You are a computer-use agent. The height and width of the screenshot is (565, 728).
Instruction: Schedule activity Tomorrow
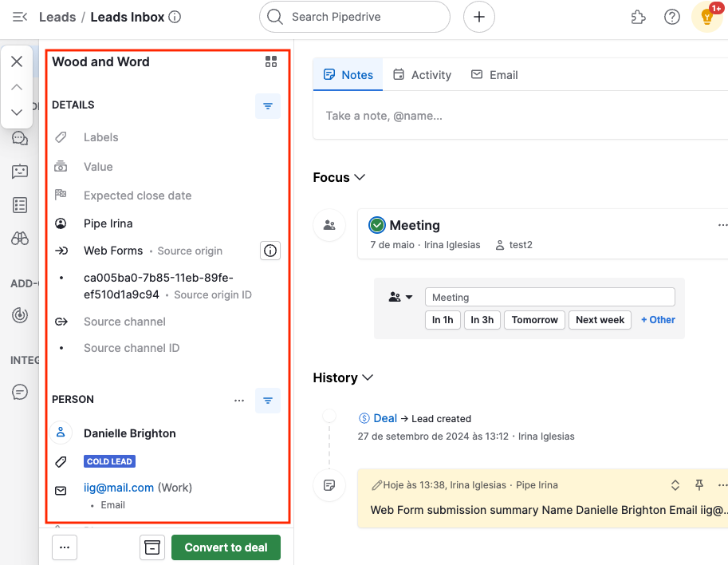[534, 320]
